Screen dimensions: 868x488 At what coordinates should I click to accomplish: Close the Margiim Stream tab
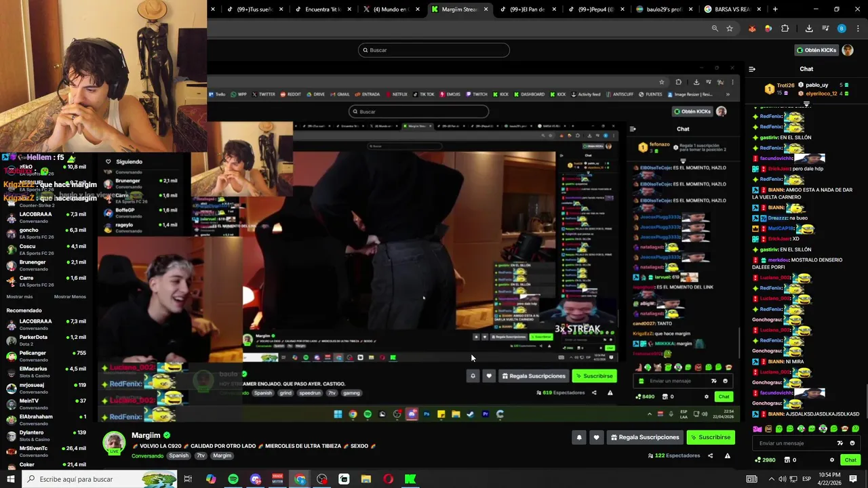pos(486,9)
